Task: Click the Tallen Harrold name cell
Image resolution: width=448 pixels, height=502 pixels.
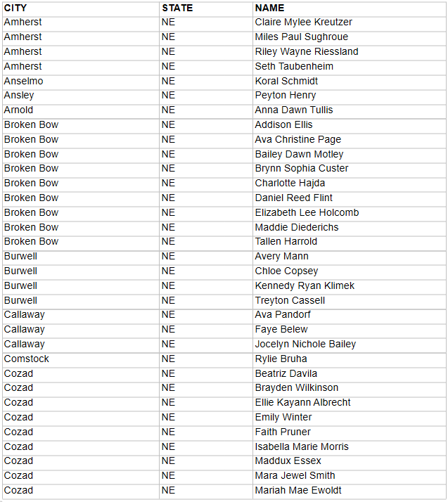Action: point(286,242)
